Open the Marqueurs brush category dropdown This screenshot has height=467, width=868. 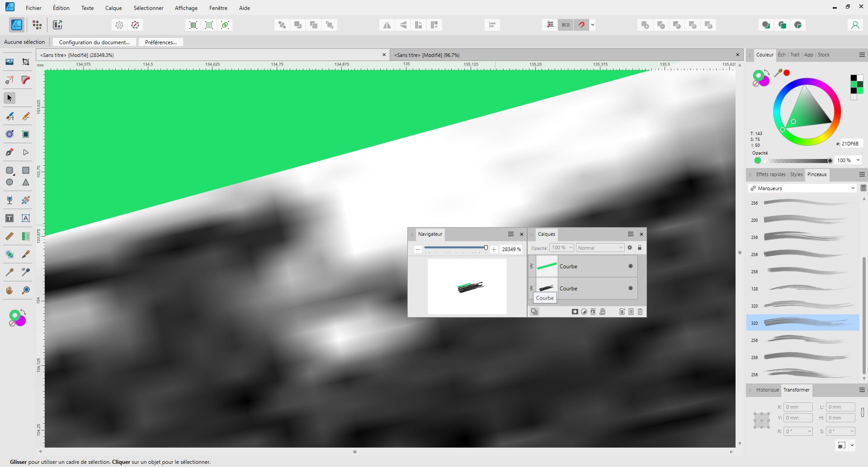coord(802,188)
